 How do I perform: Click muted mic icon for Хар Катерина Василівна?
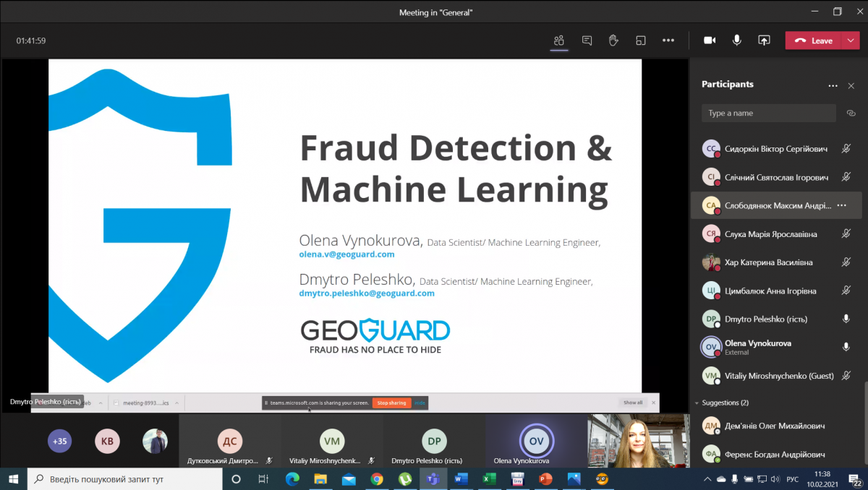pos(846,262)
